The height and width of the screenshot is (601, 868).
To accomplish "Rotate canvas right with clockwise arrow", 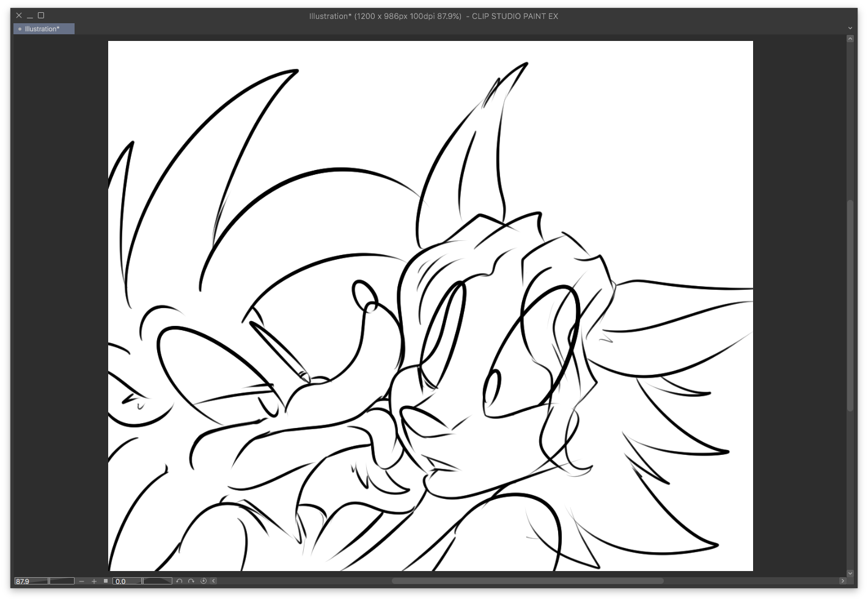I will [x=191, y=581].
